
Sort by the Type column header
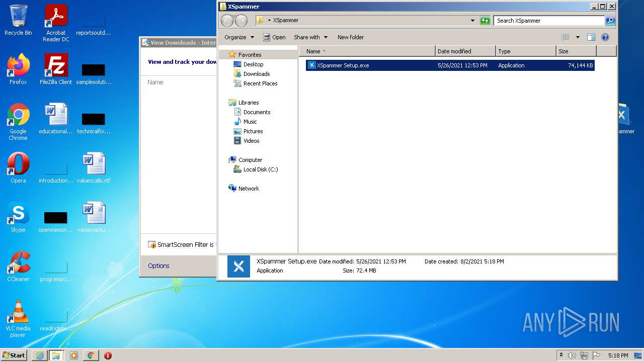pos(526,51)
